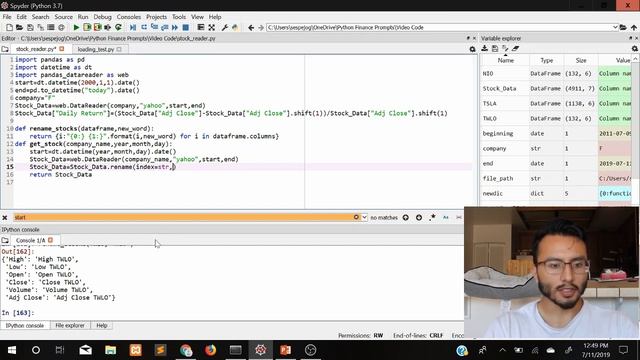
Task: Open the Run menu
Action: [83, 17]
